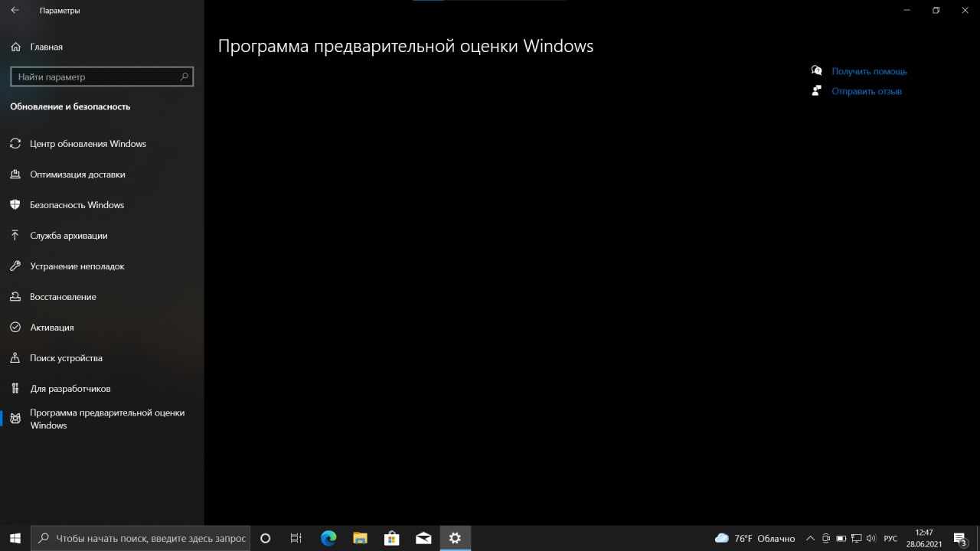
Task: Click the Отправить отзыв link
Action: pyautogui.click(x=867, y=91)
